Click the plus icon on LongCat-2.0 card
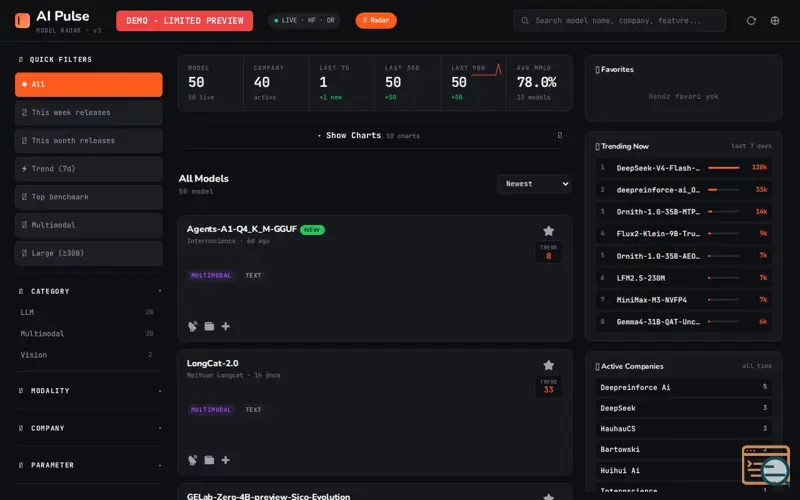Viewport: 800px width, 500px height. pos(226,460)
